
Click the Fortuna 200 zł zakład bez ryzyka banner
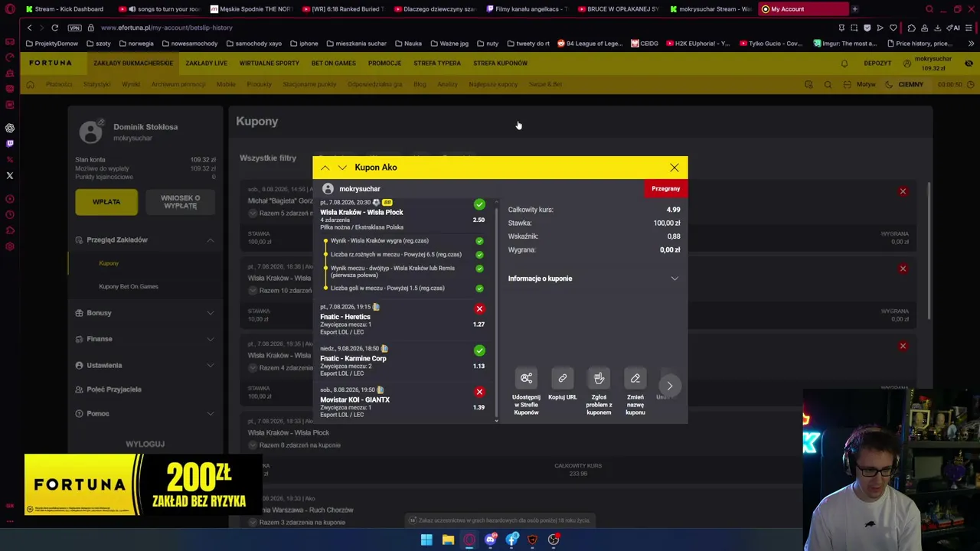click(143, 484)
